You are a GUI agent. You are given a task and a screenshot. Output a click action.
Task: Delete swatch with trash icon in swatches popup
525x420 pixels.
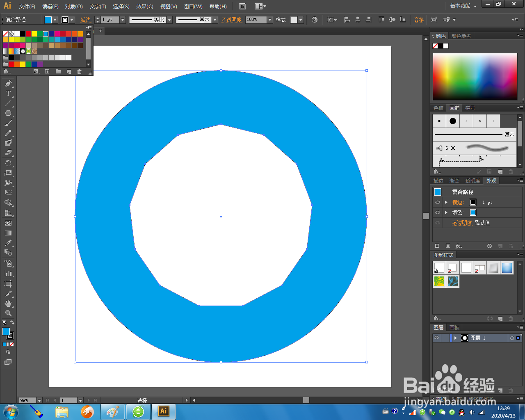point(79,72)
